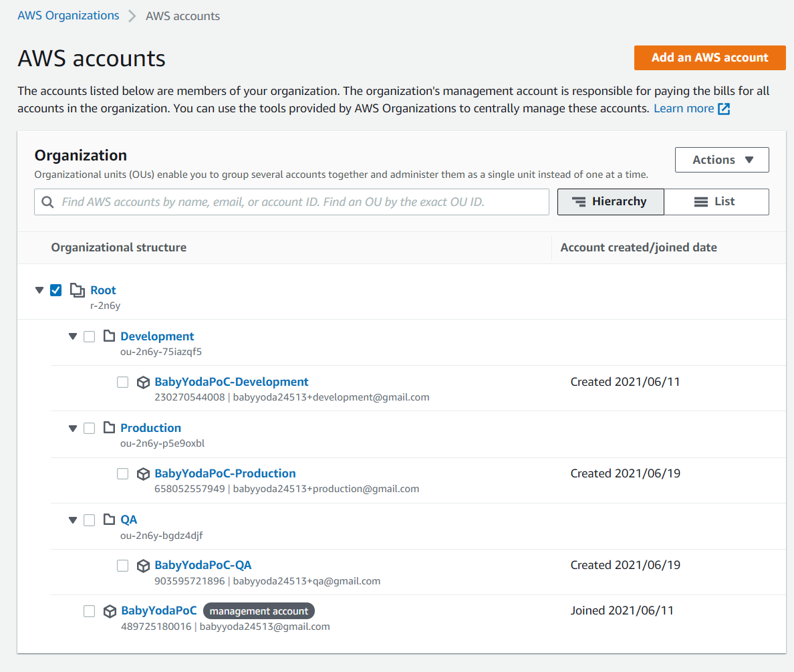Click the BabyYodaPoC-Production account cube icon
Viewport: 794px width, 672px height.
143,474
